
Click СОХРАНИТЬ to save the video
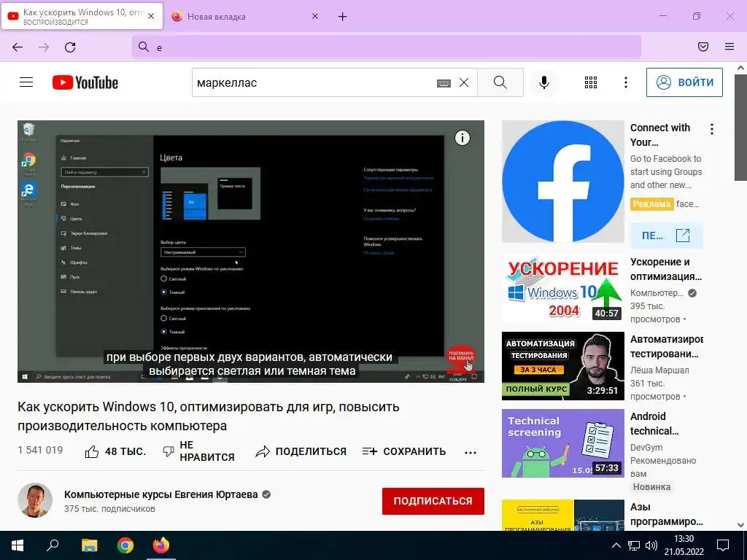tap(404, 451)
